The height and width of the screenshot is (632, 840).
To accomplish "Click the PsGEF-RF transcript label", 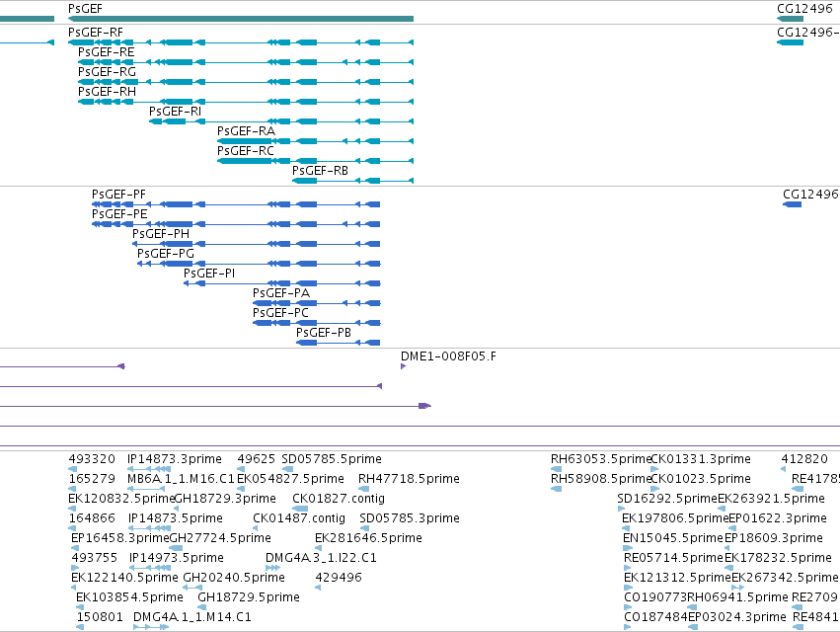I will click(96, 33).
